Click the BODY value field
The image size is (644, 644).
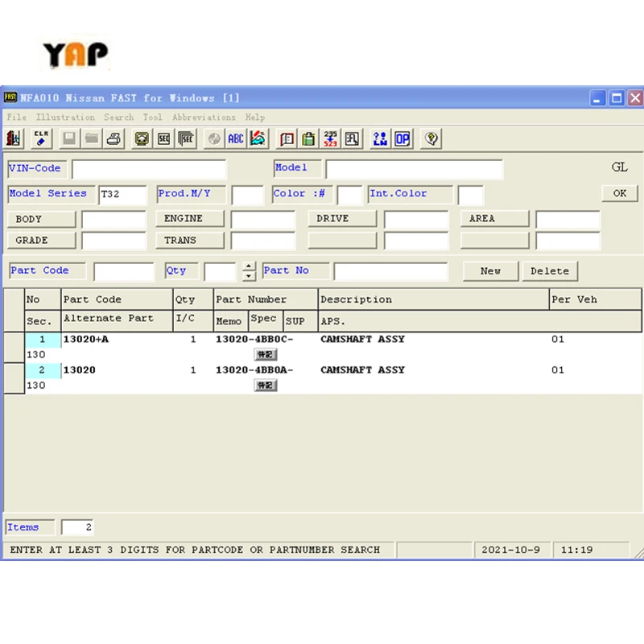pyautogui.click(x=114, y=219)
